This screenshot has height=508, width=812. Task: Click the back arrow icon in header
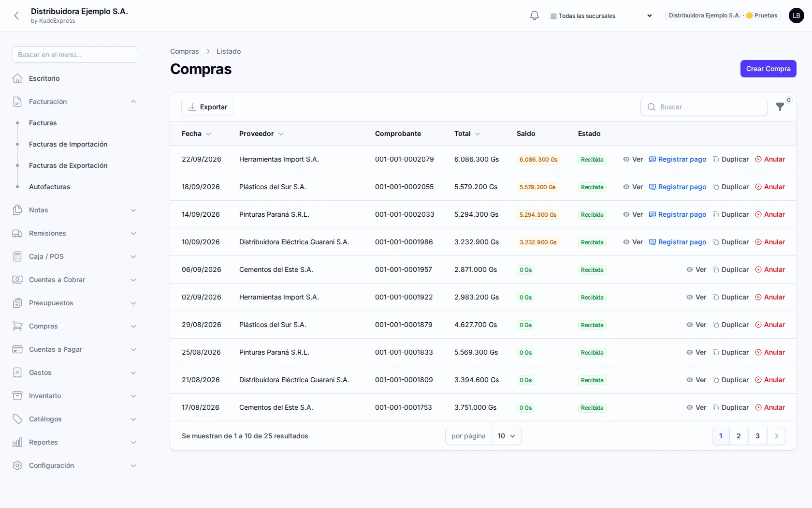pyautogui.click(x=16, y=15)
